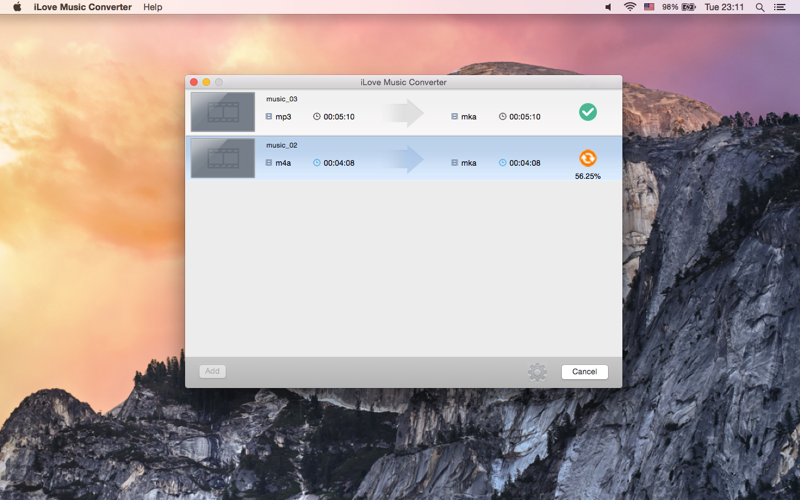
Task: Close the iLove Music Converter window
Action: [194, 82]
